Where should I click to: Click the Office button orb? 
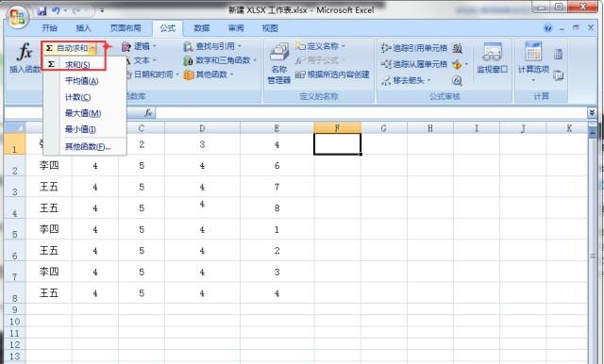point(18,17)
